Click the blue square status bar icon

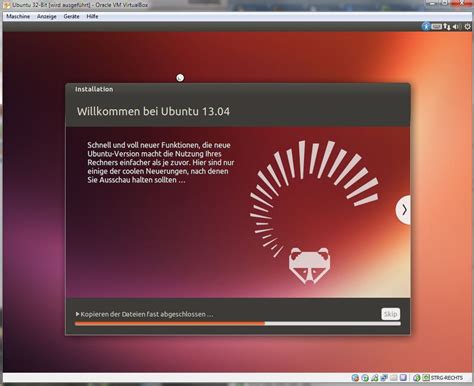(403, 378)
